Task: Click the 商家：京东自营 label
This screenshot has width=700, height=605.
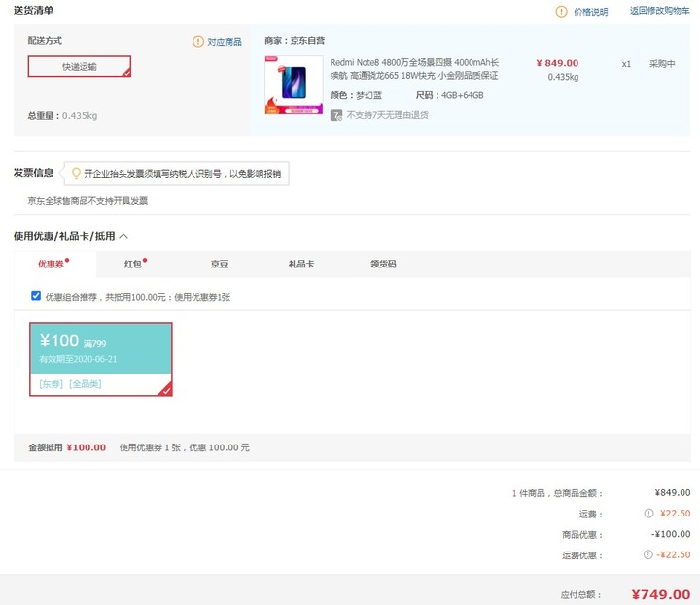Action: pos(295,41)
